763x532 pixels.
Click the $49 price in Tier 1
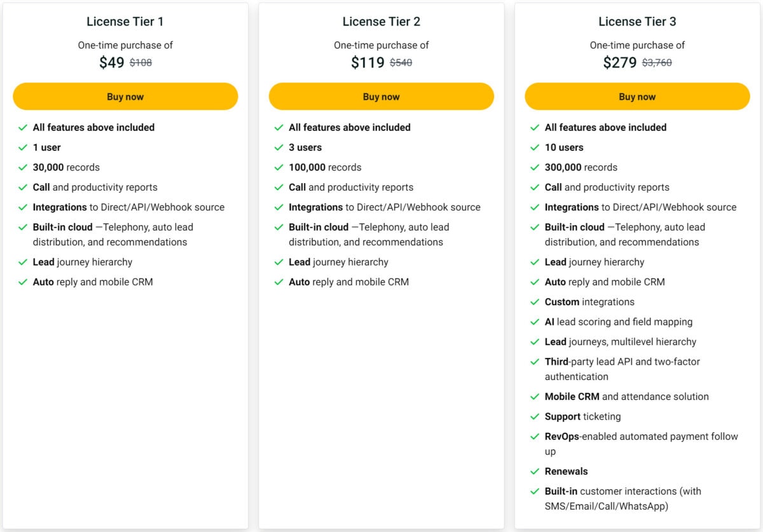pos(112,62)
